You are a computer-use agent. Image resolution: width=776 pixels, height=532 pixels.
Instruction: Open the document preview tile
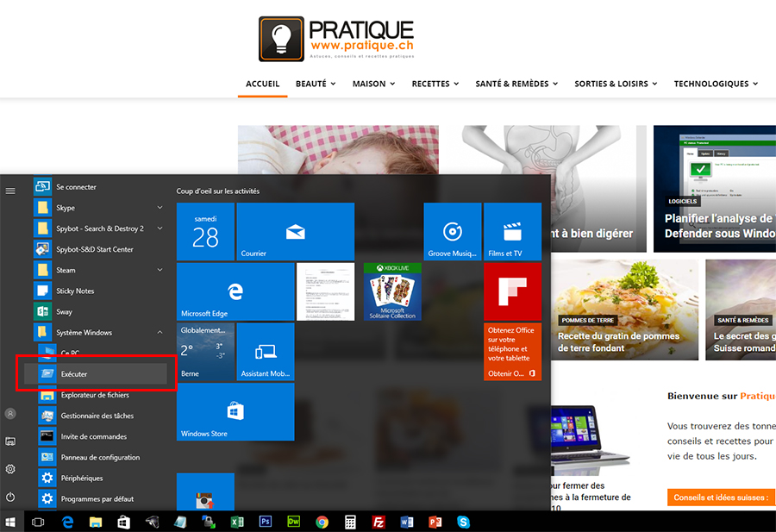(326, 291)
